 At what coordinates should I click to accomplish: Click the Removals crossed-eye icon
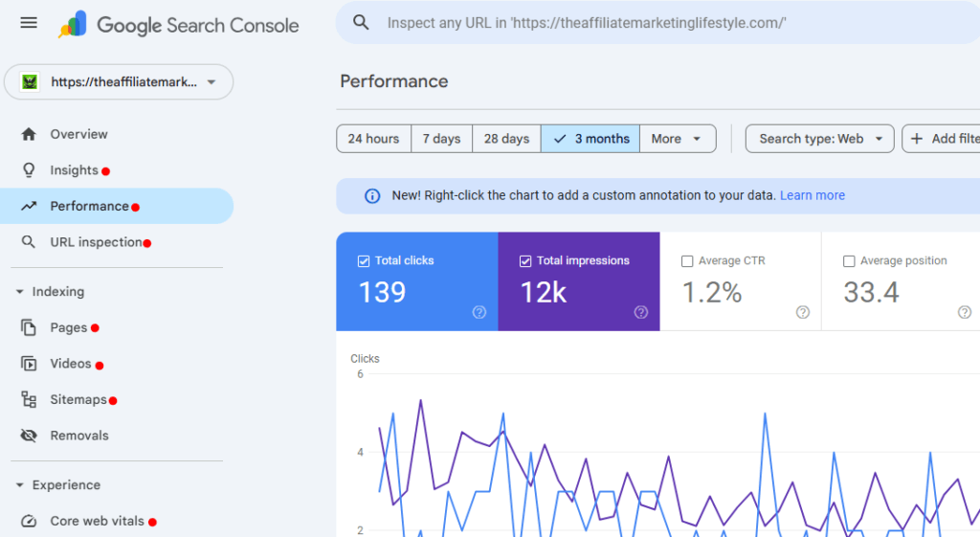29,436
